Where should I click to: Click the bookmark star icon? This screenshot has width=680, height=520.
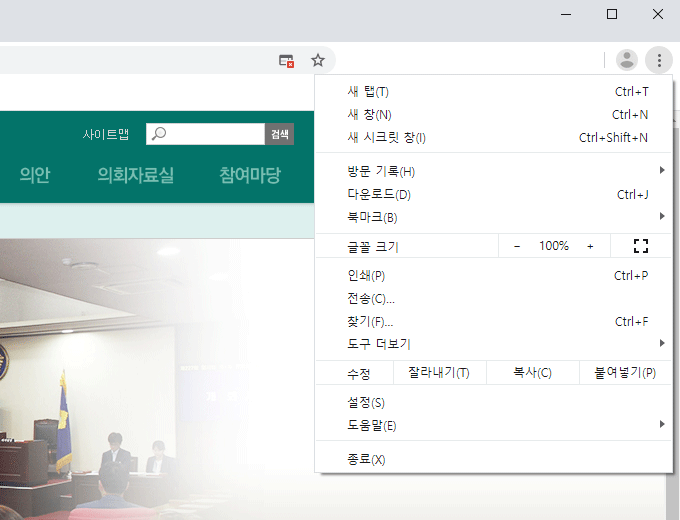(318, 60)
